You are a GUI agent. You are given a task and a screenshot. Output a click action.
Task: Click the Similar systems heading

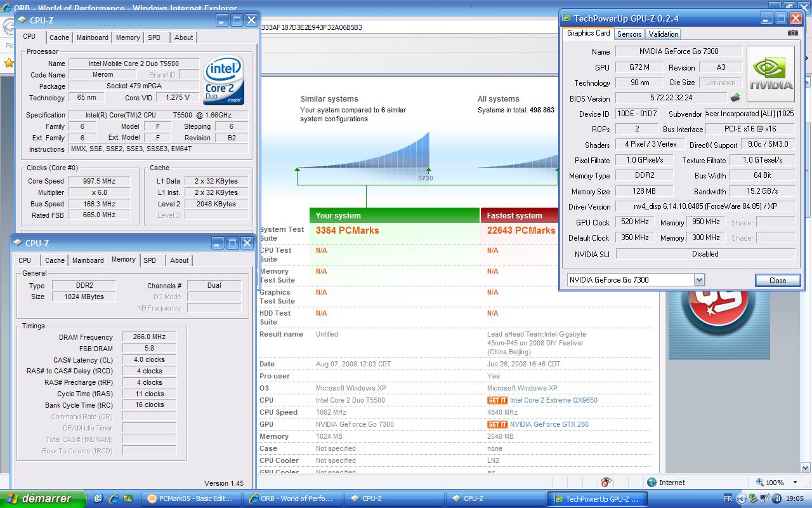pos(329,99)
